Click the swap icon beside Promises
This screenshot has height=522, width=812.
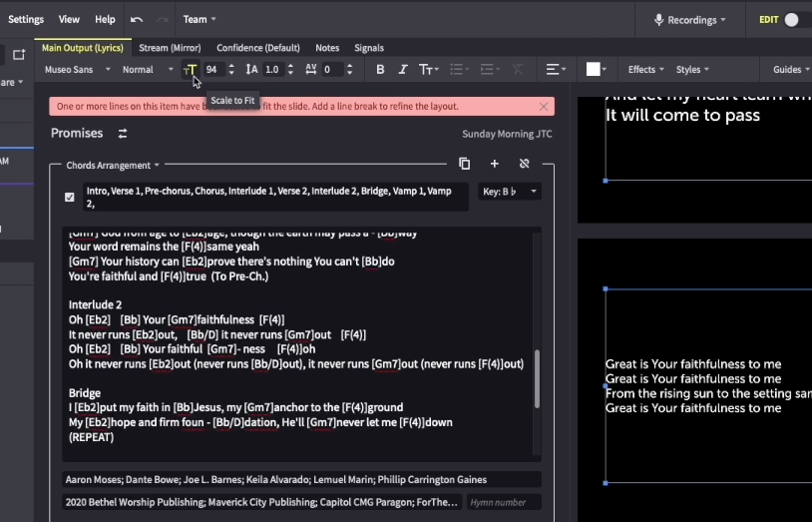point(123,134)
